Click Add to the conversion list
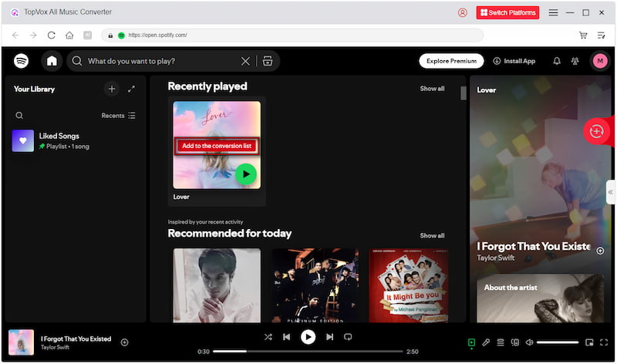The height and width of the screenshot is (364, 617). click(x=216, y=146)
